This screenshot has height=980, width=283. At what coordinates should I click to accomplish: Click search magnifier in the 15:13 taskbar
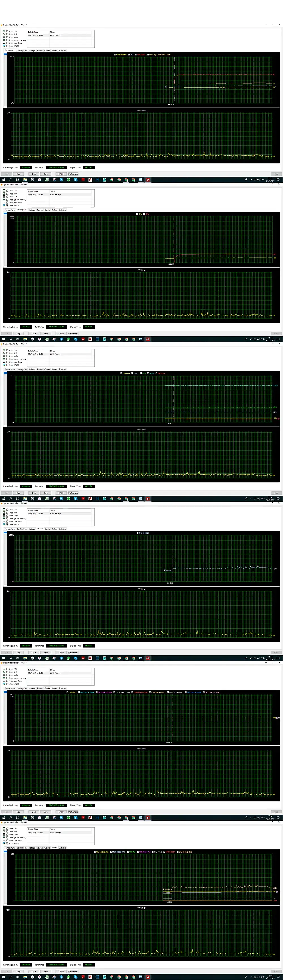11,180
